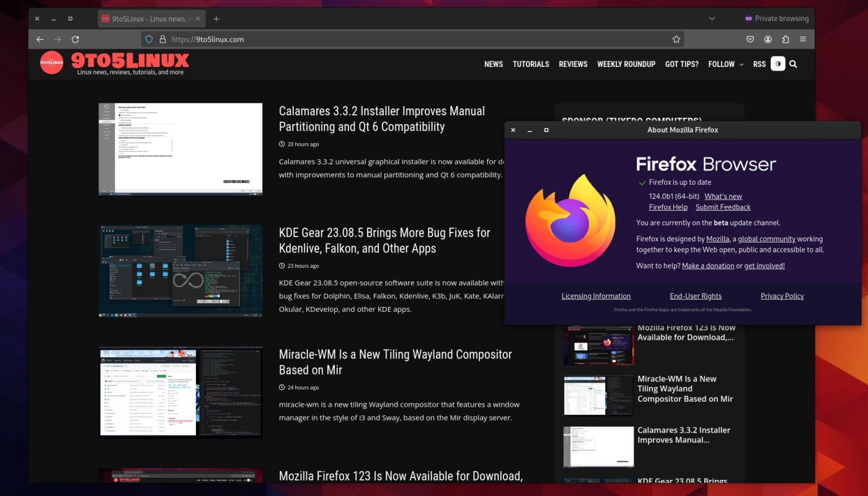
Task: Open the list all tabs chevron
Action: (712, 19)
